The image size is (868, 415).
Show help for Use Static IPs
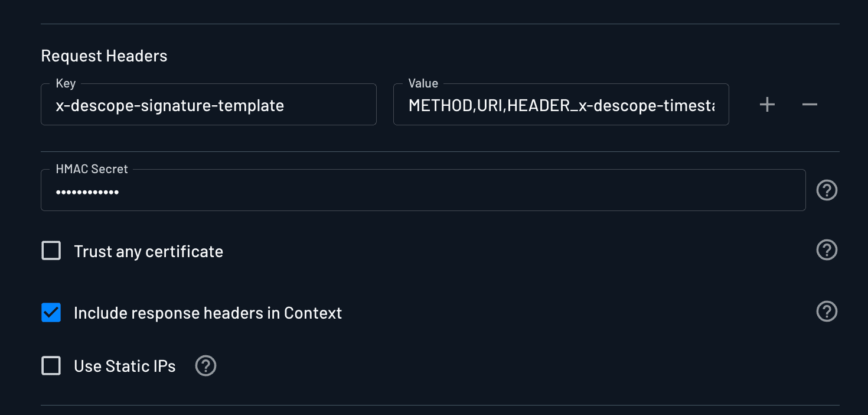pos(205,365)
